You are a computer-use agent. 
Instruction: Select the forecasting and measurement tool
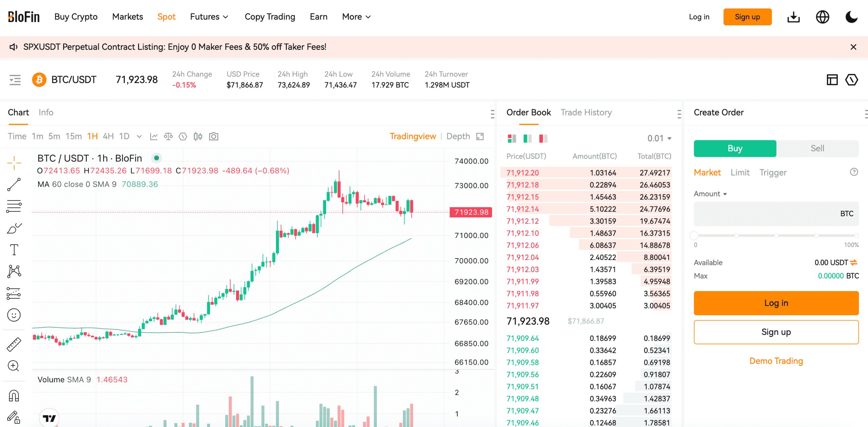click(14, 293)
